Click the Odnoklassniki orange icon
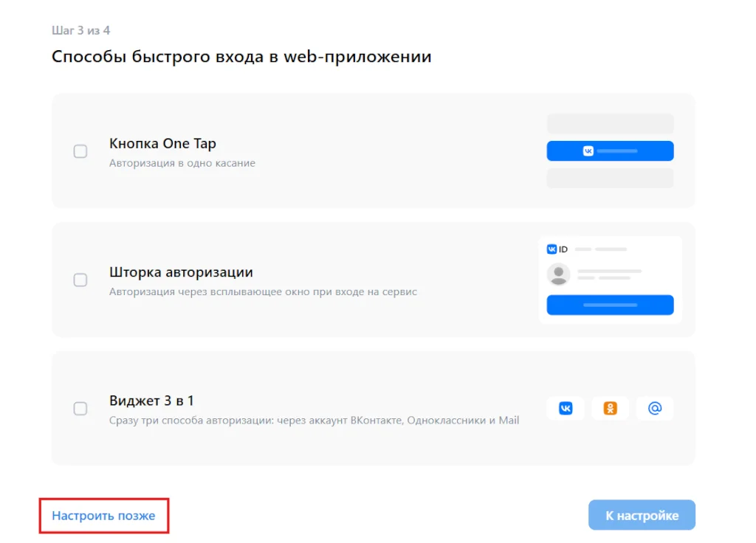 (x=610, y=408)
